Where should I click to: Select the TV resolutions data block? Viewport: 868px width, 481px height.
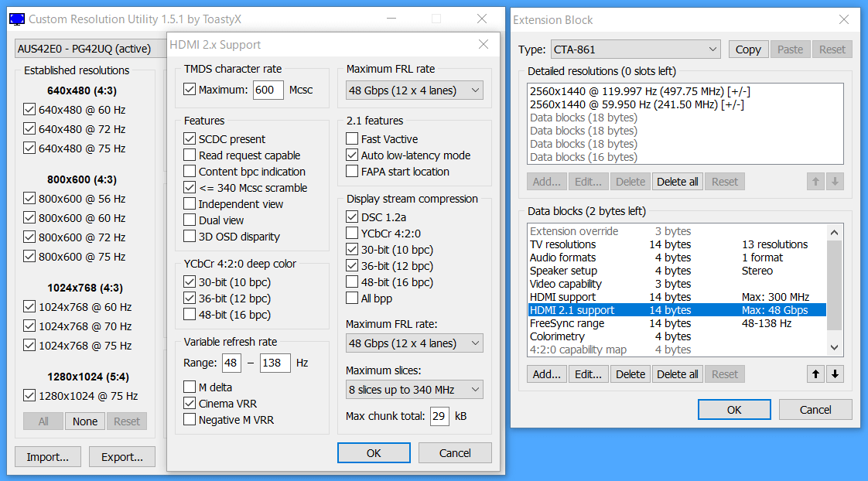678,244
